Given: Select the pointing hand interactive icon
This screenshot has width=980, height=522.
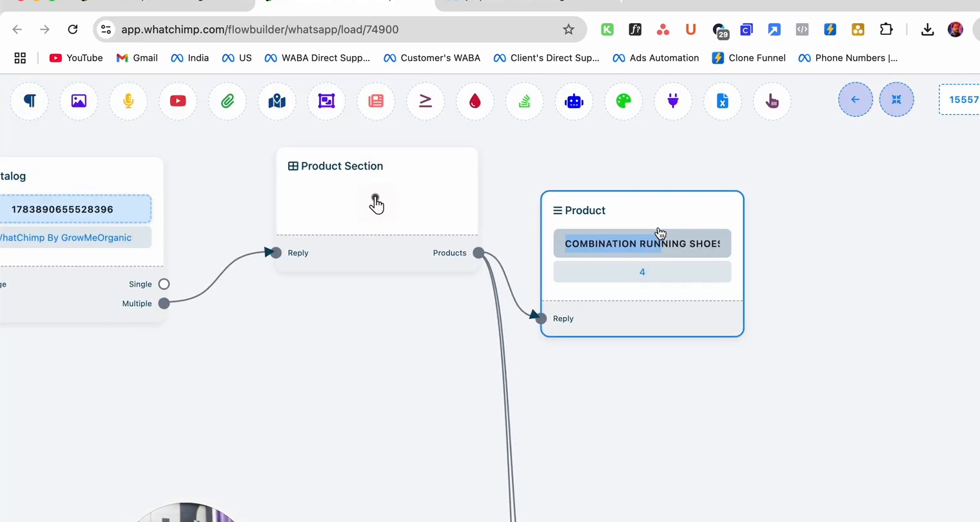Looking at the screenshot, I should click(772, 101).
